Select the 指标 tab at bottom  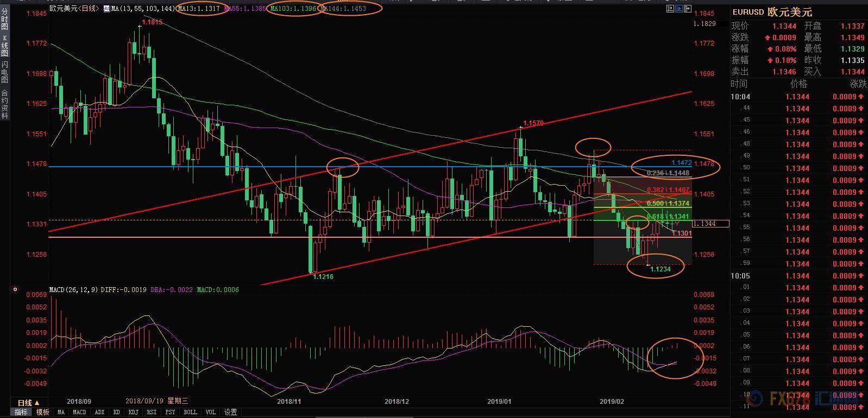pyautogui.click(x=21, y=412)
